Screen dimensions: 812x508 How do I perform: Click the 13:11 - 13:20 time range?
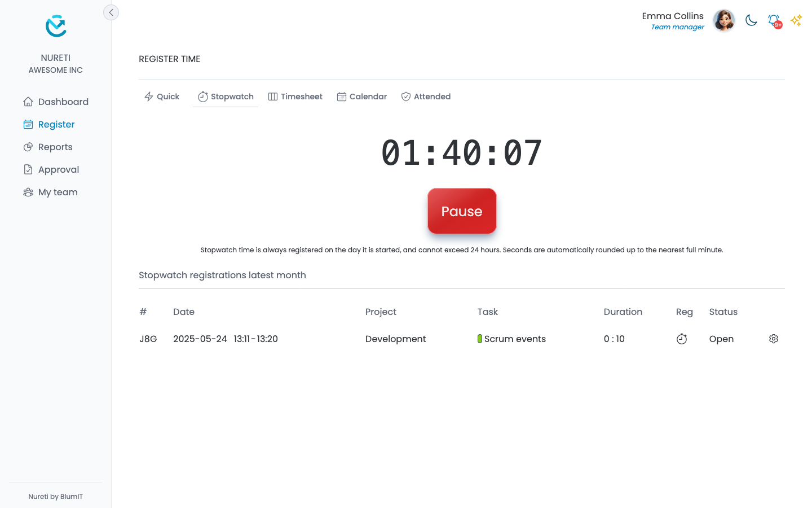[x=256, y=339]
